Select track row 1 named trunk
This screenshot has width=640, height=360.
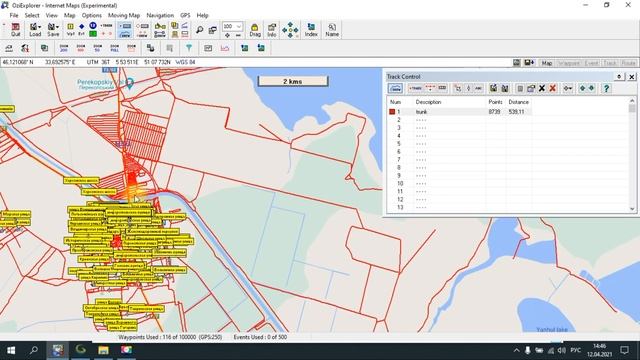(x=459, y=111)
